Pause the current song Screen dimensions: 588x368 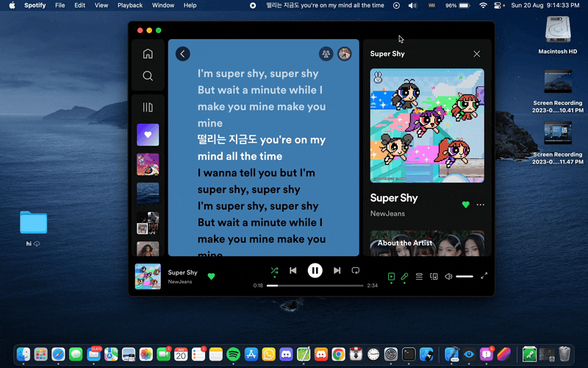pos(315,270)
